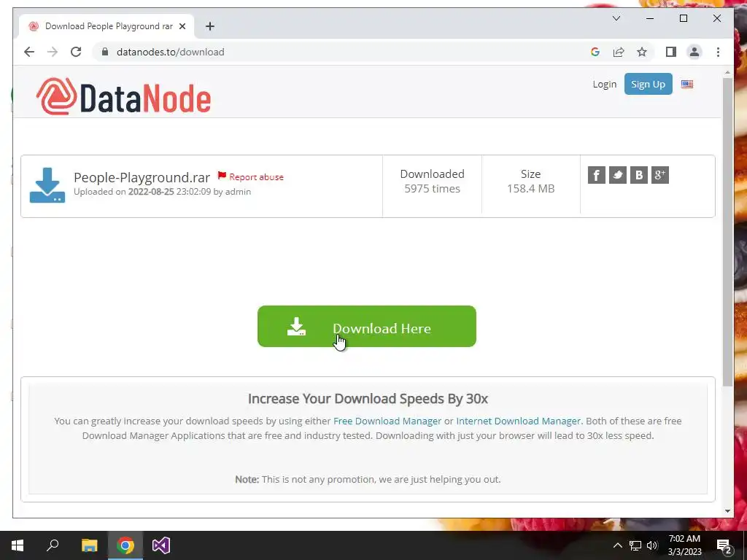View site information via the lock icon
This screenshot has width=747, height=560.
pos(105,52)
